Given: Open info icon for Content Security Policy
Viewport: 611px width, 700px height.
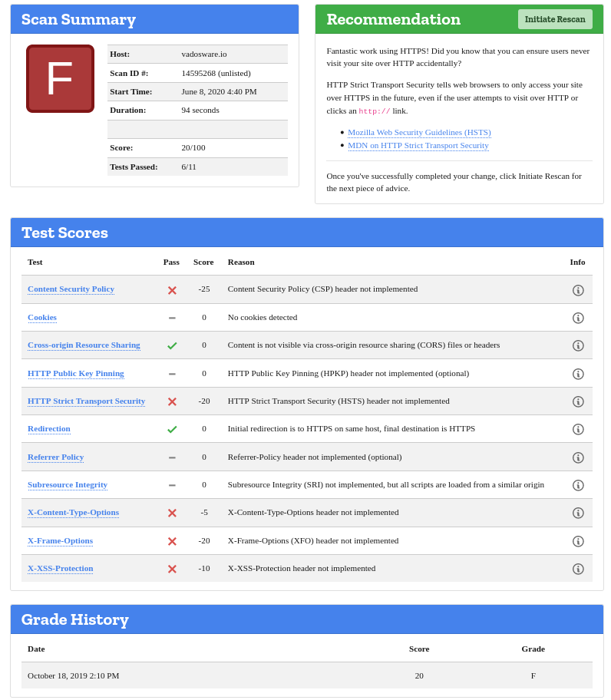Looking at the screenshot, I should (578, 290).
